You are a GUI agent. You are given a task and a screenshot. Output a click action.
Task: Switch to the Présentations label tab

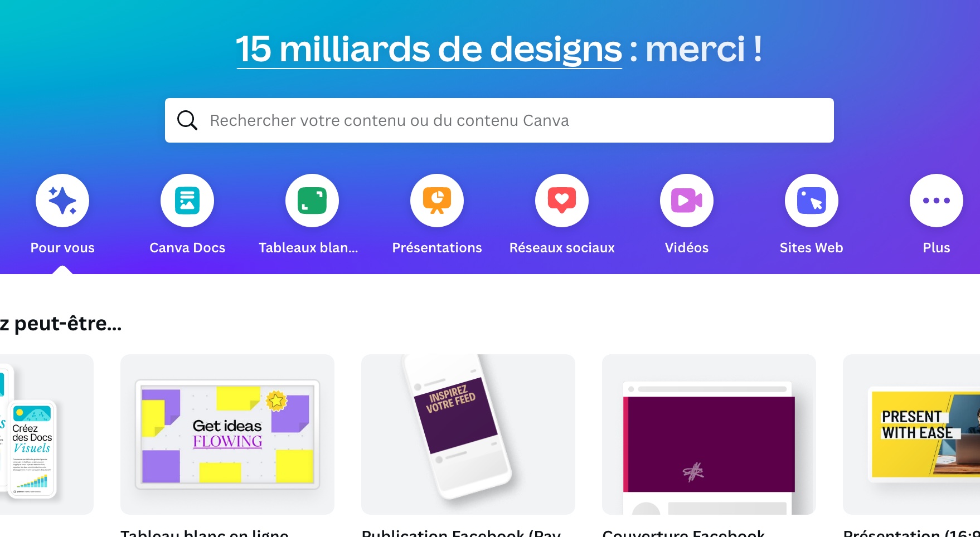(x=437, y=248)
